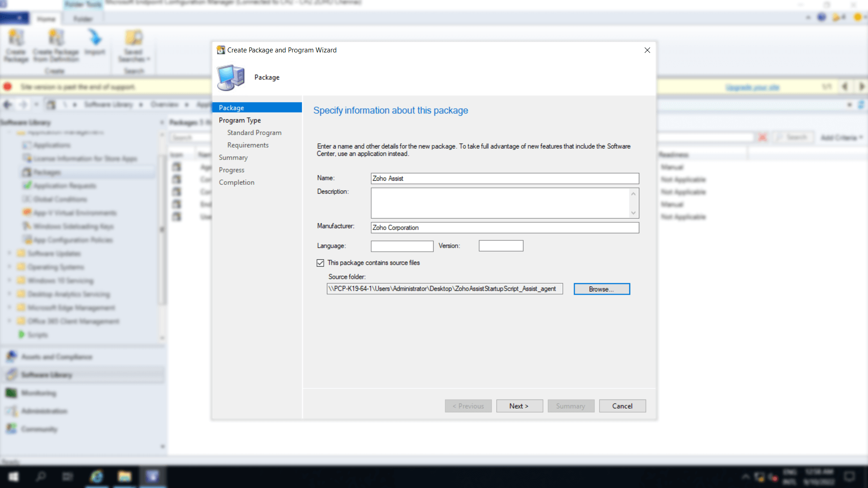
Task: Open the Saved Searches dropdown
Action: tap(134, 47)
